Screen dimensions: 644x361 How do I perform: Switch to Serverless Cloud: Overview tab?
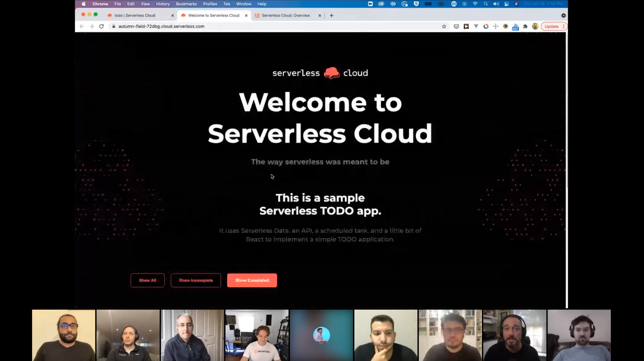(285, 16)
